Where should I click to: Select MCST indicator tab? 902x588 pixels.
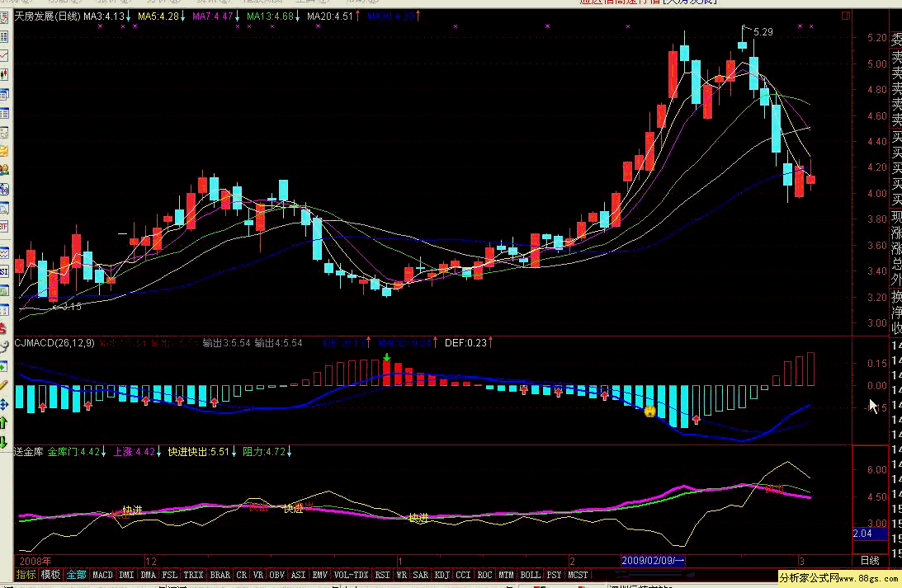pos(579,574)
